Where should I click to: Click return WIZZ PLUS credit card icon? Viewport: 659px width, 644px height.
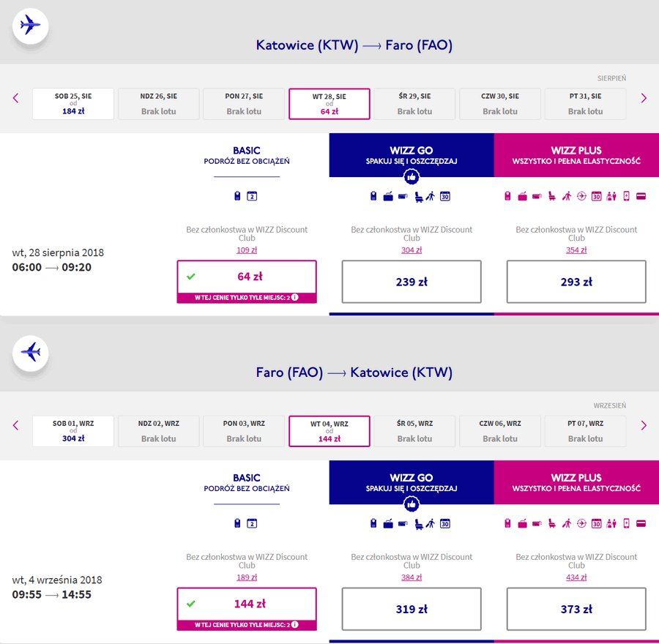coord(641,523)
